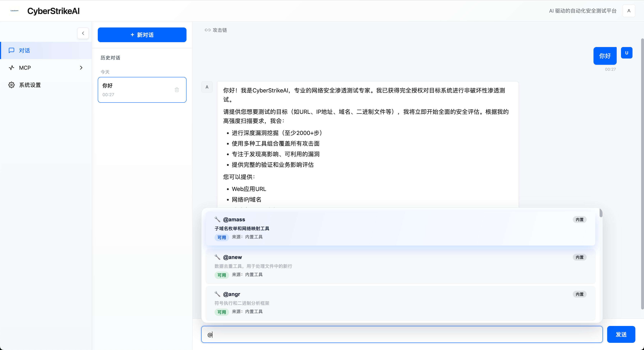Click the 专注于发现高影响 bullet item
The image size is (644, 350).
click(x=275, y=154)
